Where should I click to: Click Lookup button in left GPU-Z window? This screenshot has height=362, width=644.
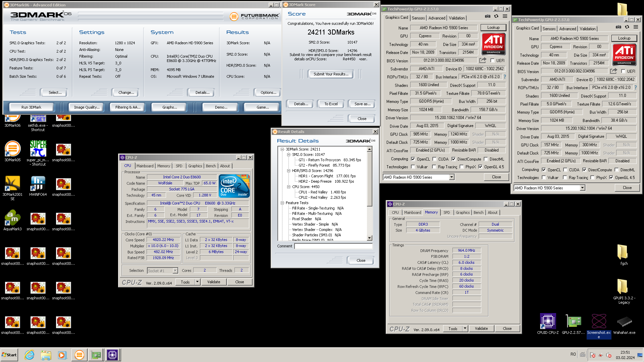tap(493, 27)
